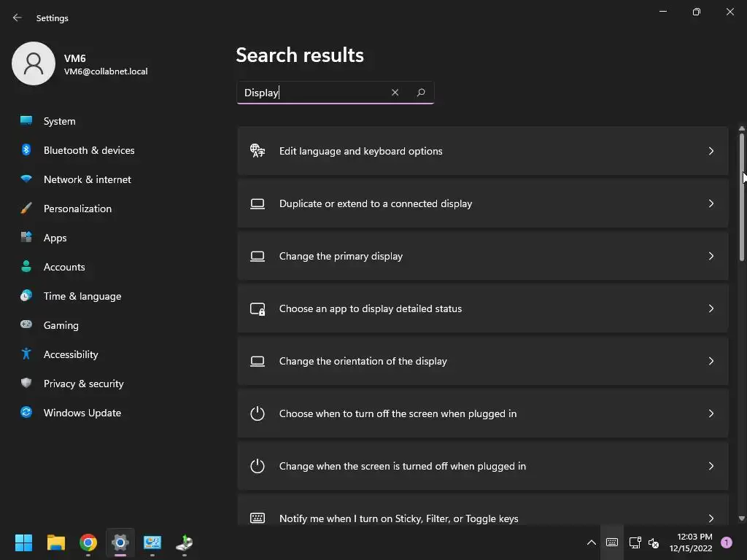Clear the Display search text
This screenshot has height=560, width=747.
tap(395, 93)
